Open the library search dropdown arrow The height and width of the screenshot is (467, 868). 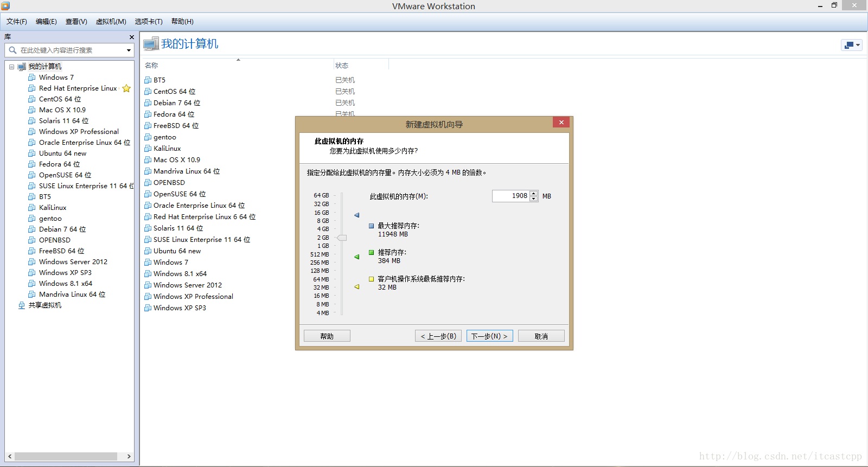[x=129, y=50]
